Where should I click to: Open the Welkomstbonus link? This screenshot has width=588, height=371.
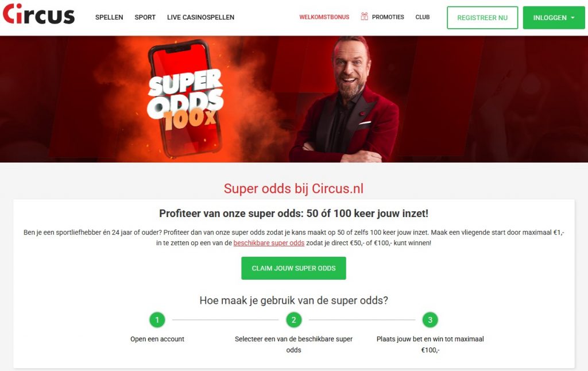(x=324, y=17)
